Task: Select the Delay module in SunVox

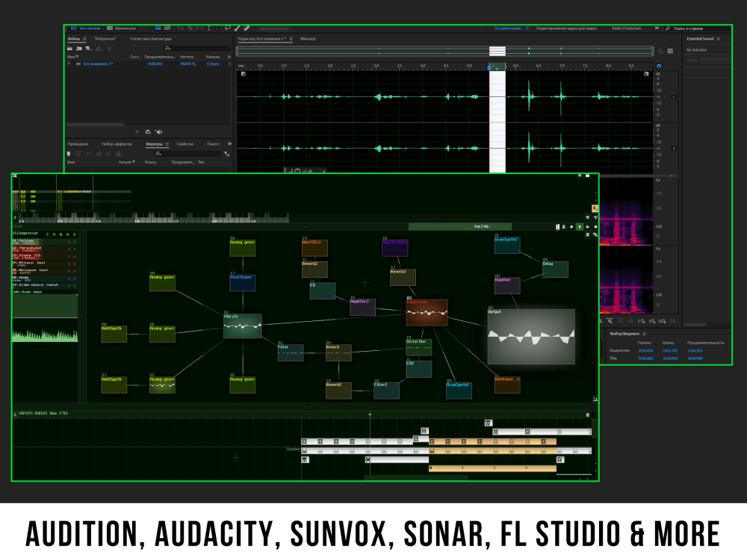Action: click(x=555, y=269)
